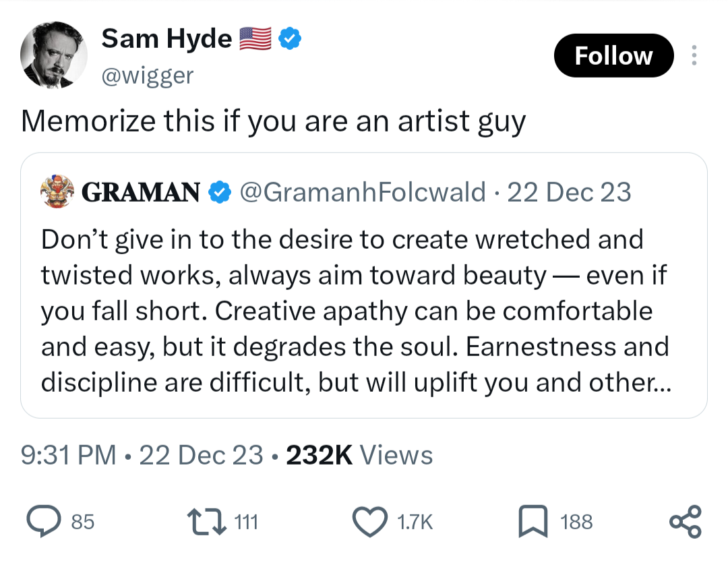
Task: Like the tweet with the heart icon
Action: [369, 522]
